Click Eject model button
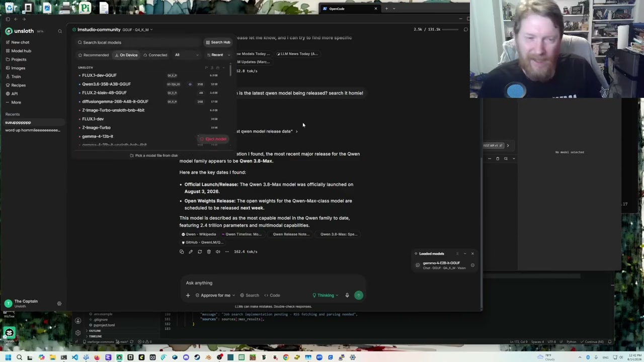The height and width of the screenshot is (362, 644). [213, 139]
